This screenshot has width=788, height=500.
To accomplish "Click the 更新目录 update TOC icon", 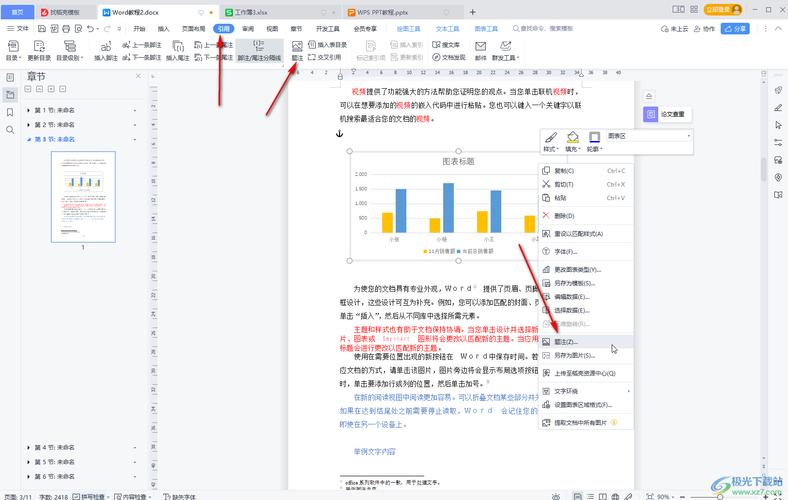I will [x=39, y=50].
